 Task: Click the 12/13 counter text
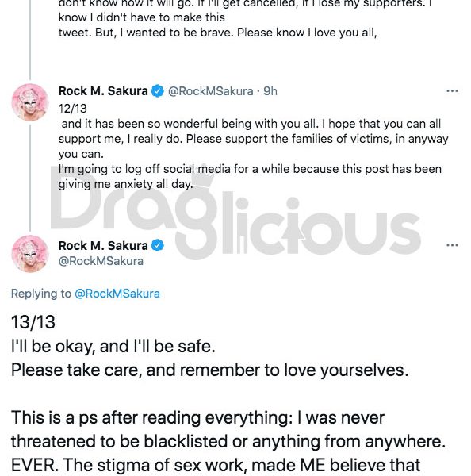click(x=72, y=109)
